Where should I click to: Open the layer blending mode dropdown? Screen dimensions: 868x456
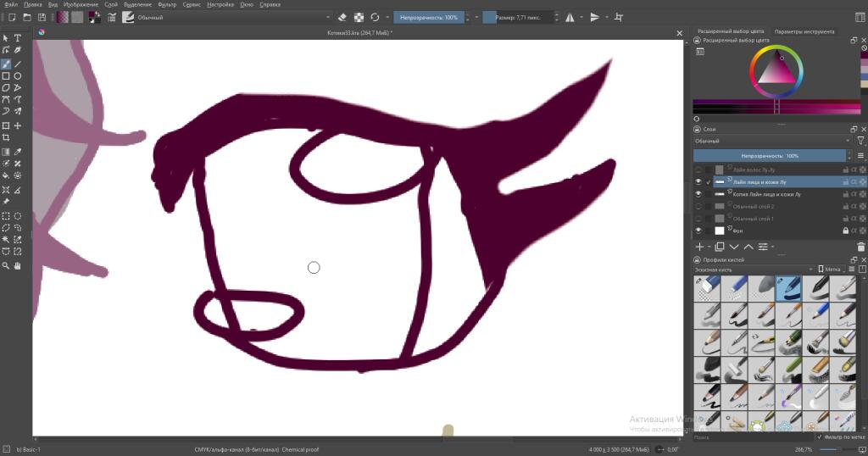click(x=772, y=141)
